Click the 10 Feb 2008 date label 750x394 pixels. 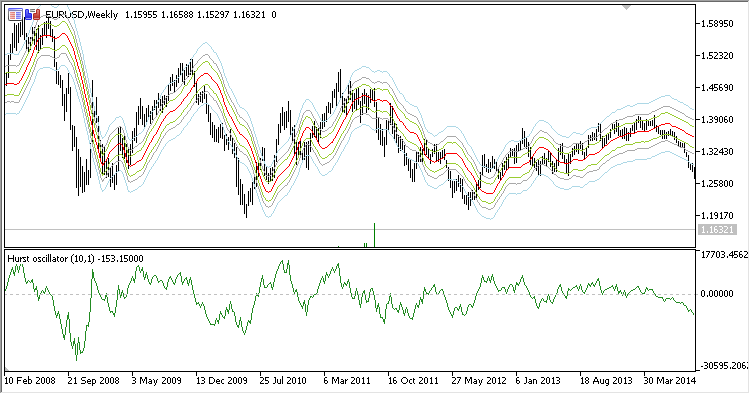tap(30, 381)
